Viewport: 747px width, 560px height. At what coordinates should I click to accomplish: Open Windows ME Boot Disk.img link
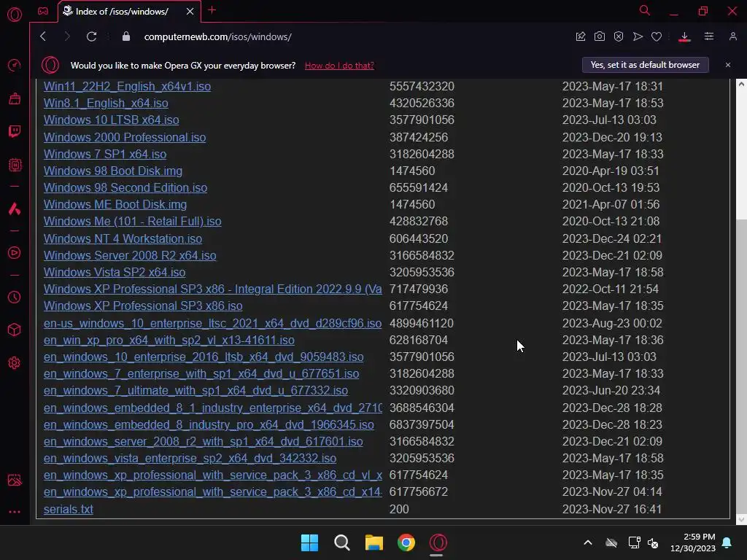(115, 204)
